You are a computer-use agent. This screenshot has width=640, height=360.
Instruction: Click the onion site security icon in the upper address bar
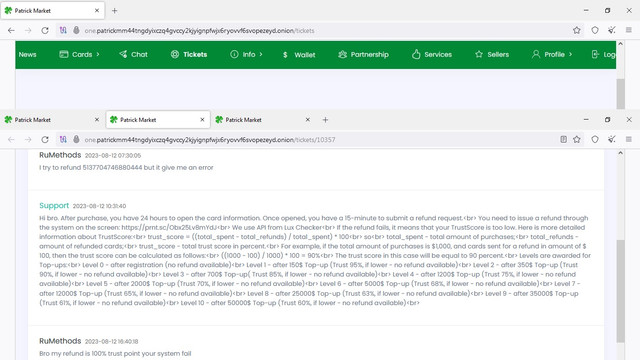point(76,30)
